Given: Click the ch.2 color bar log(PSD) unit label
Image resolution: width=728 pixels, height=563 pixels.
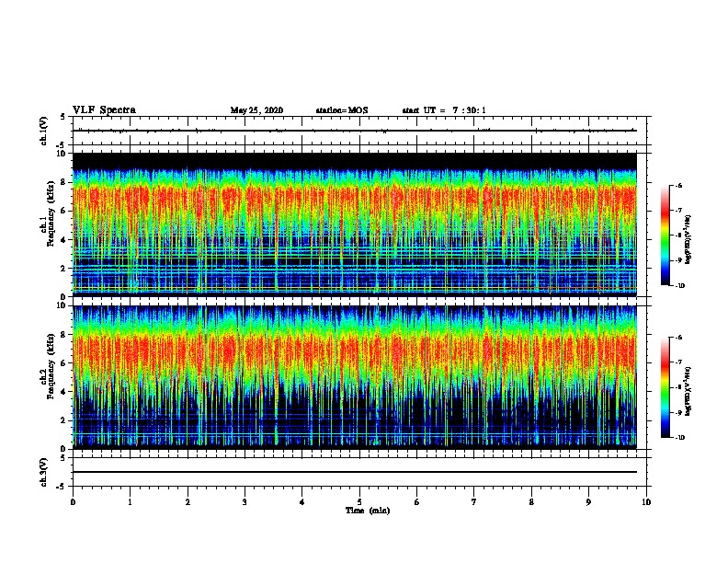Looking at the screenshot, I should (688, 391).
